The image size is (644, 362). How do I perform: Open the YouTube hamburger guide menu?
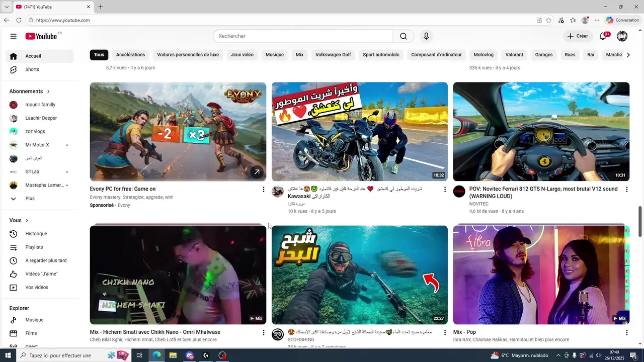pyautogui.click(x=14, y=36)
